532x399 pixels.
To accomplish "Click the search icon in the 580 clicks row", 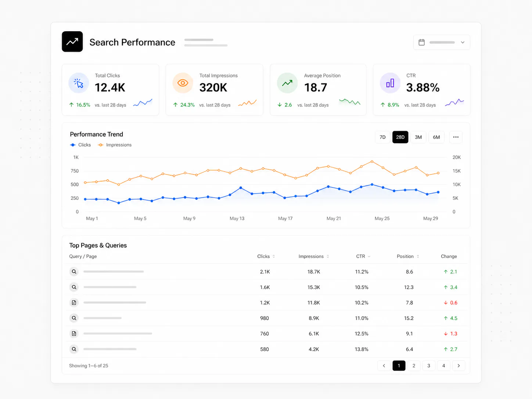I will [74, 349].
